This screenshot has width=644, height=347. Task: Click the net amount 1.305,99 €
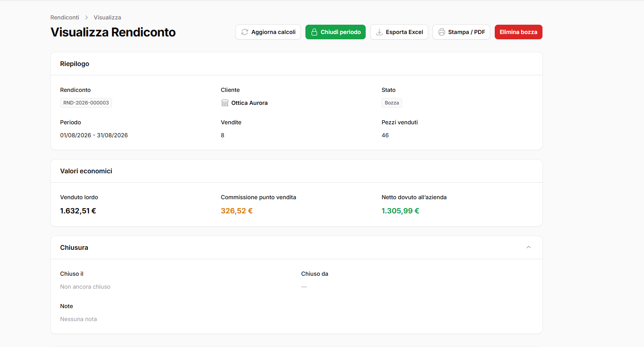coord(400,211)
